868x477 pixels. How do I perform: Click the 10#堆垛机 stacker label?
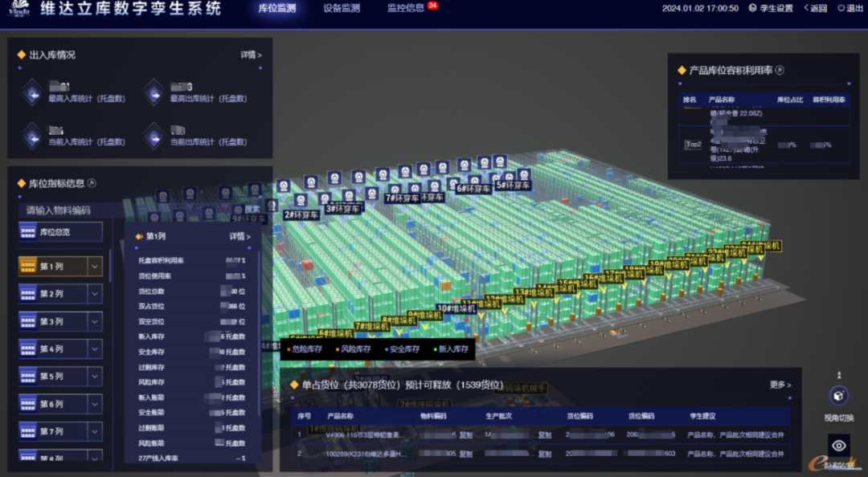coord(457,308)
